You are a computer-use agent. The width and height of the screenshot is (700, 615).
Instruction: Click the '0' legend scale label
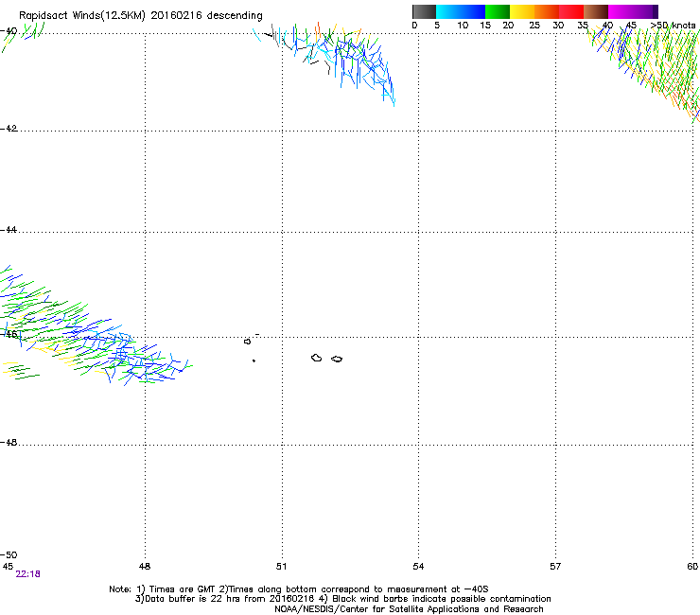[414, 26]
